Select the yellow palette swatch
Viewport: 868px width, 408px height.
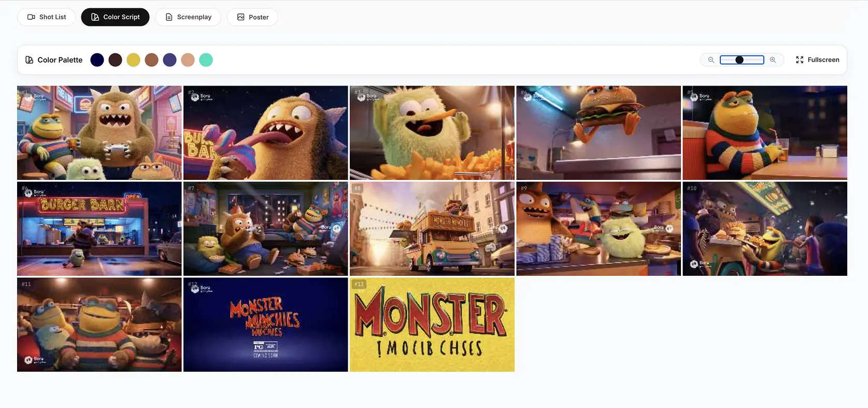pos(133,60)
